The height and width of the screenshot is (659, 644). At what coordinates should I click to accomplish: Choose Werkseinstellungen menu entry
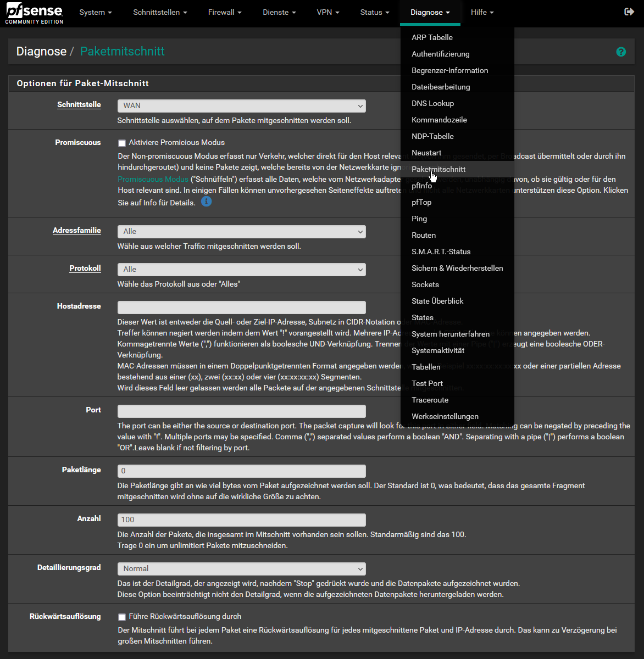[x=457, y=416]
